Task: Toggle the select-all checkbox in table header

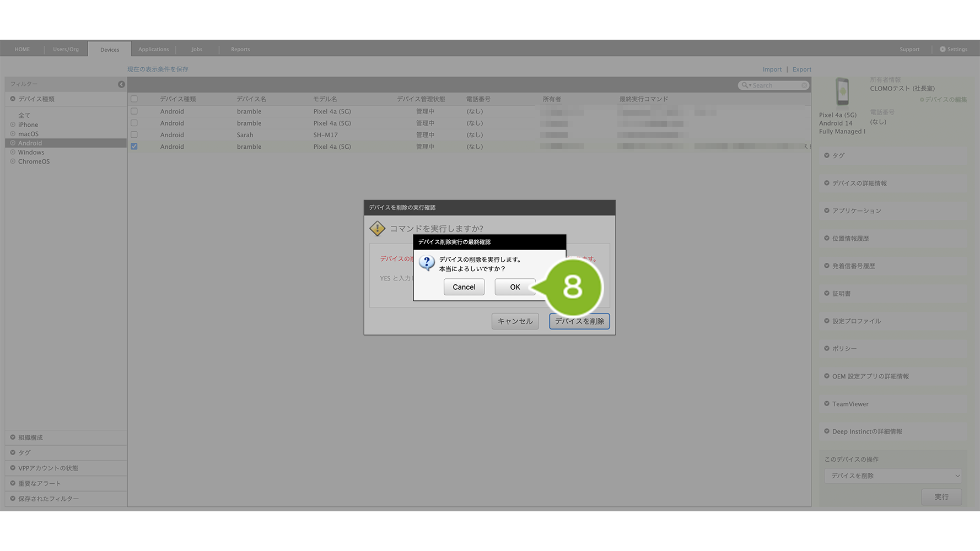Action: [x=134, y=99]
